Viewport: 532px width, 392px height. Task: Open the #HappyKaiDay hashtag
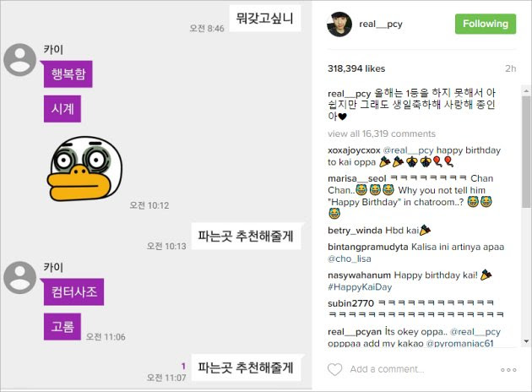pyautogui.click(x=360, y=287)
